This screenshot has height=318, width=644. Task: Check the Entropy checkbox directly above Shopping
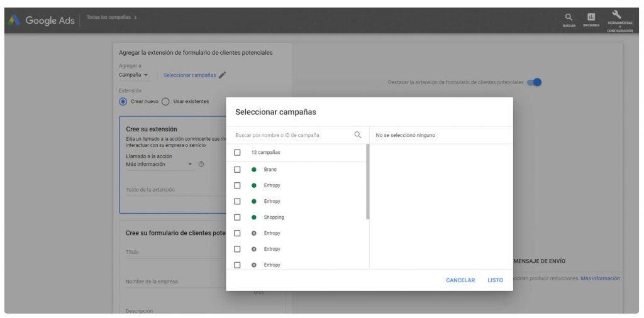click(237, 201)
